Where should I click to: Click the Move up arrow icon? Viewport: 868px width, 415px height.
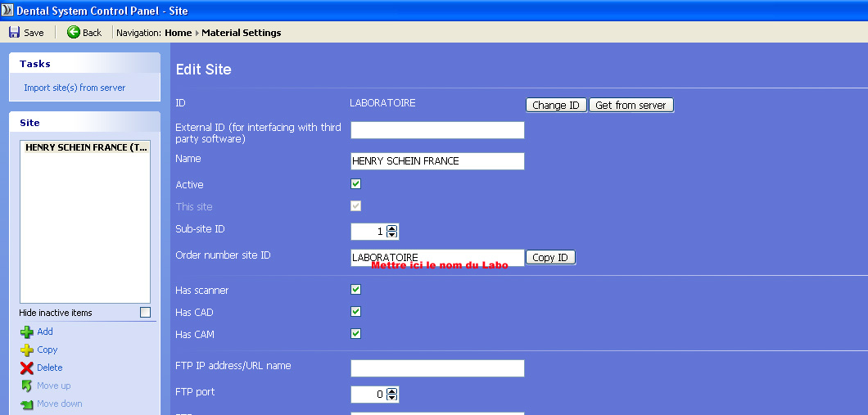click(27, 386)
